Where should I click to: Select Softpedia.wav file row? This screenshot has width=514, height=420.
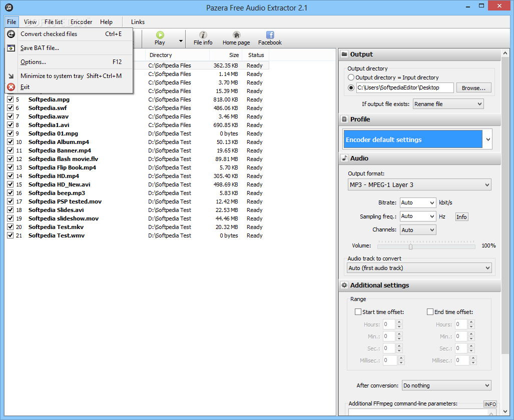tap(138, 116)
